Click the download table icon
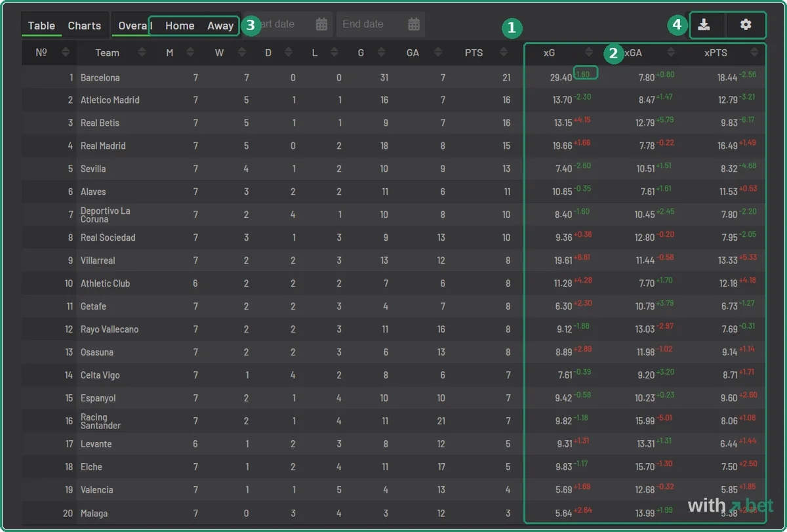 point(704,25)
